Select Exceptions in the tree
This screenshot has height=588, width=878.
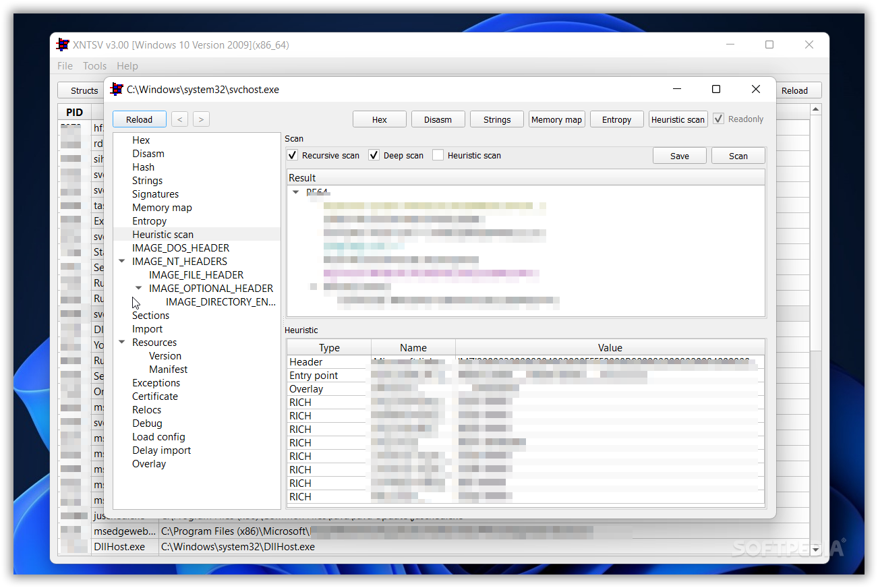pos(156,382)
